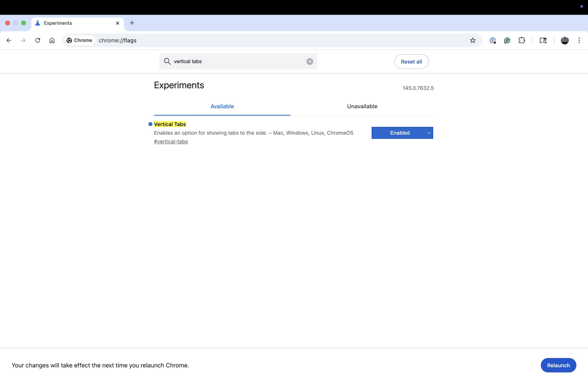This screenshot has height=382, width=588.
Task: Select the Available tab
Action: pos(222,106)
